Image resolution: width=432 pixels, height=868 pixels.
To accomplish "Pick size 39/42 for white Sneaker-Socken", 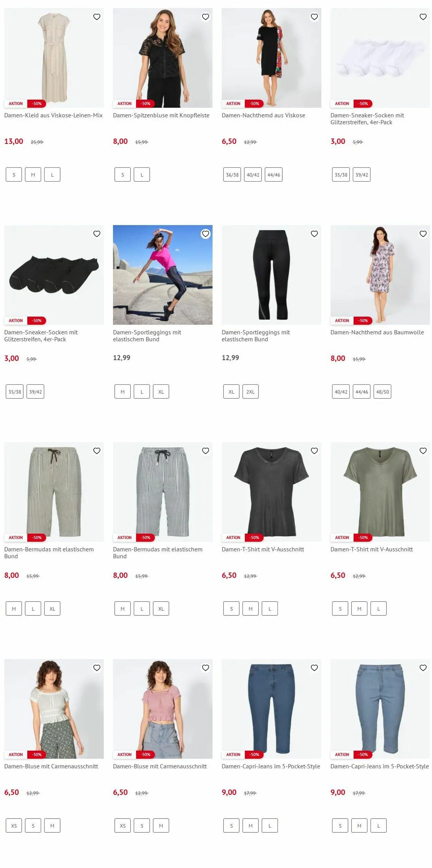I will point(361,175).
